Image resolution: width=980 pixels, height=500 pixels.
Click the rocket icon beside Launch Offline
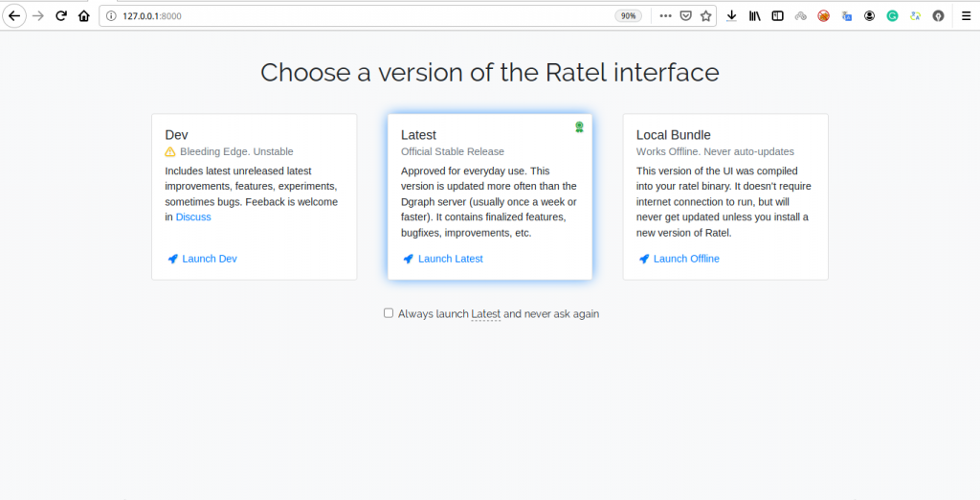click(x=644, y=259)
